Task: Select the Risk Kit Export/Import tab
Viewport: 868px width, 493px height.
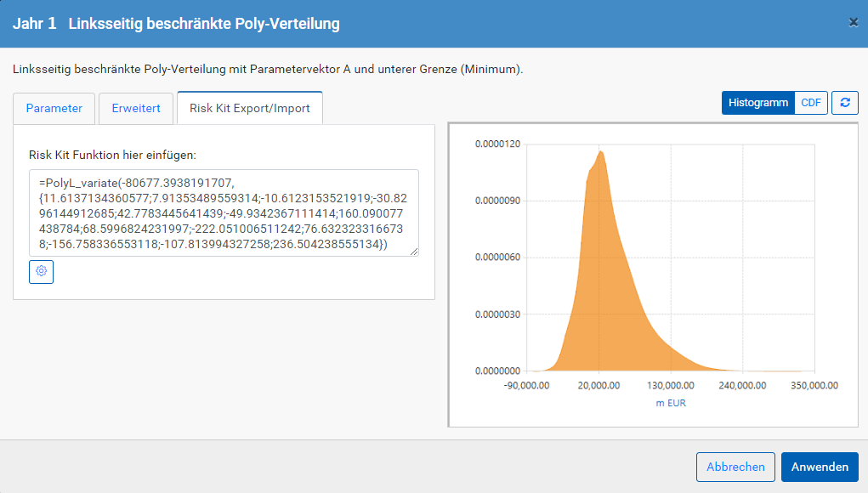Action: [x=250, y=109]
